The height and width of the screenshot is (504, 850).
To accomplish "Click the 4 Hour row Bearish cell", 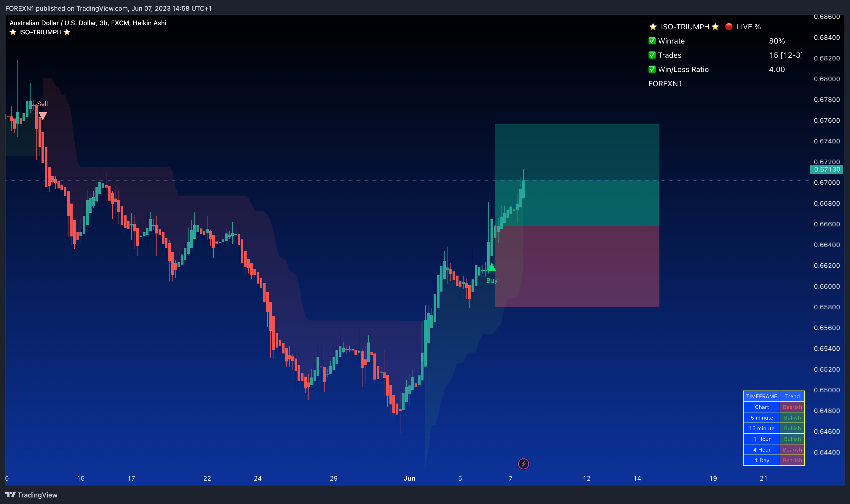I will 792,450.
